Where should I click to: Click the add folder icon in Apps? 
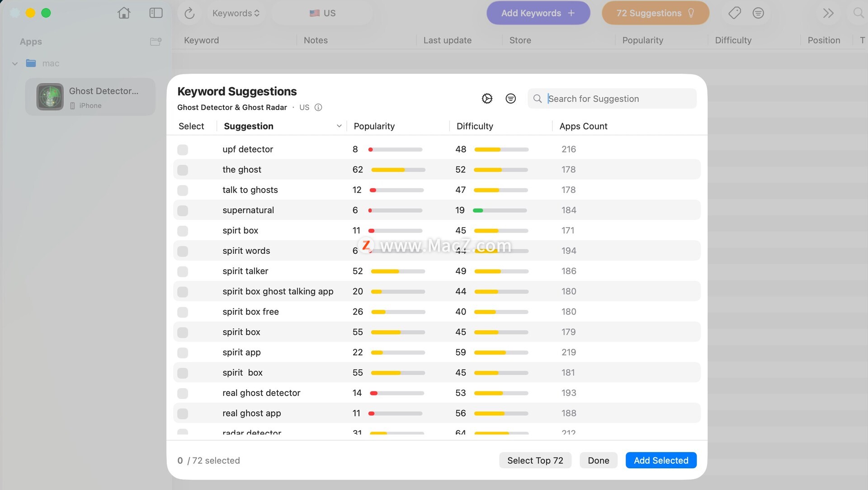tap(156, 42)
